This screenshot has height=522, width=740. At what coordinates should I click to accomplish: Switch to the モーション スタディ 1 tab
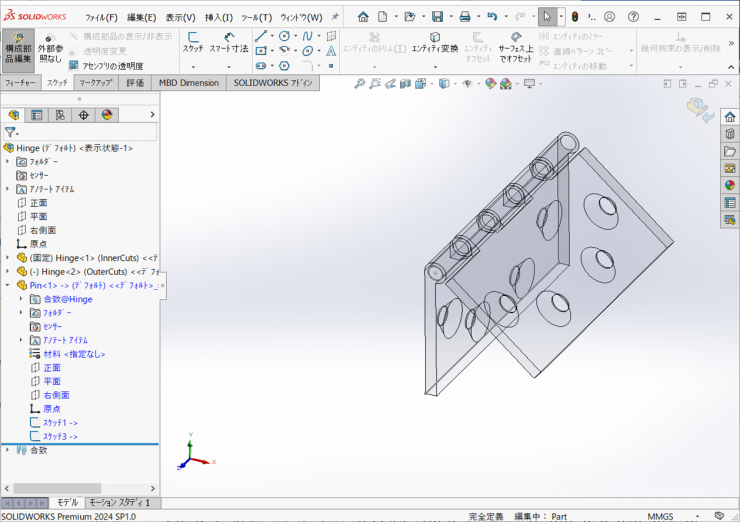(x=119, y=503)
